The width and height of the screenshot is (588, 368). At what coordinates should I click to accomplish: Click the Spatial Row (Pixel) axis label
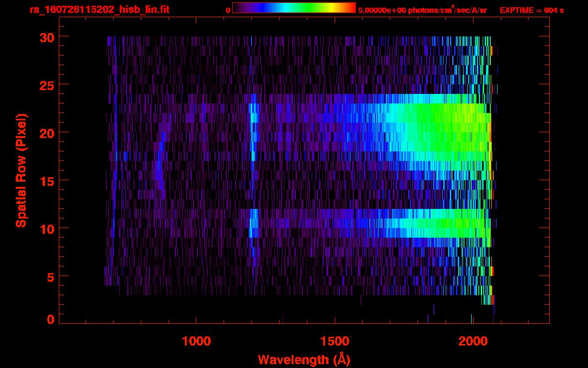click(21, 170)
